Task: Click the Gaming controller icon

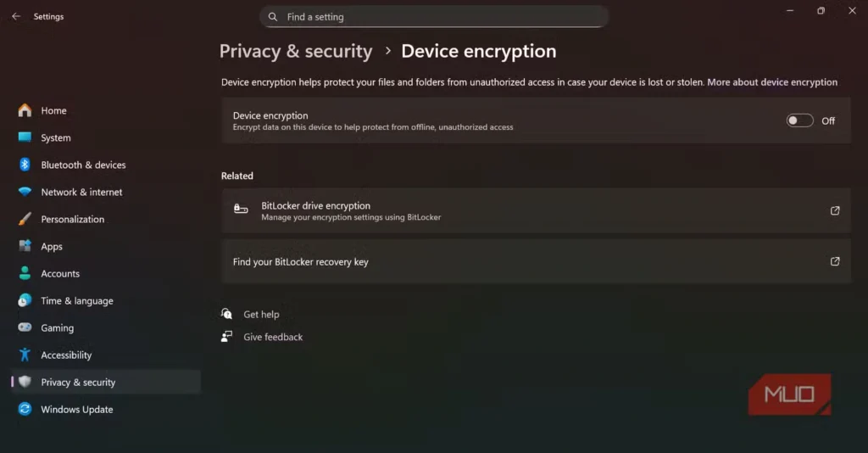Action: coord(25,327)
